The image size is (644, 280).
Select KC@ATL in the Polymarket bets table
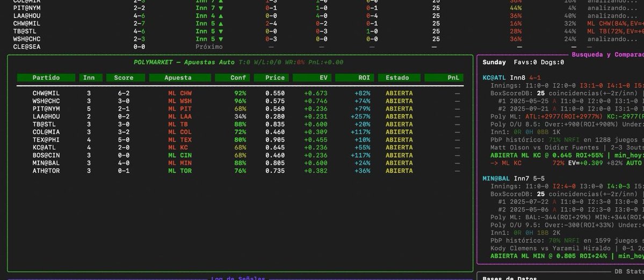tap(45, 147)
